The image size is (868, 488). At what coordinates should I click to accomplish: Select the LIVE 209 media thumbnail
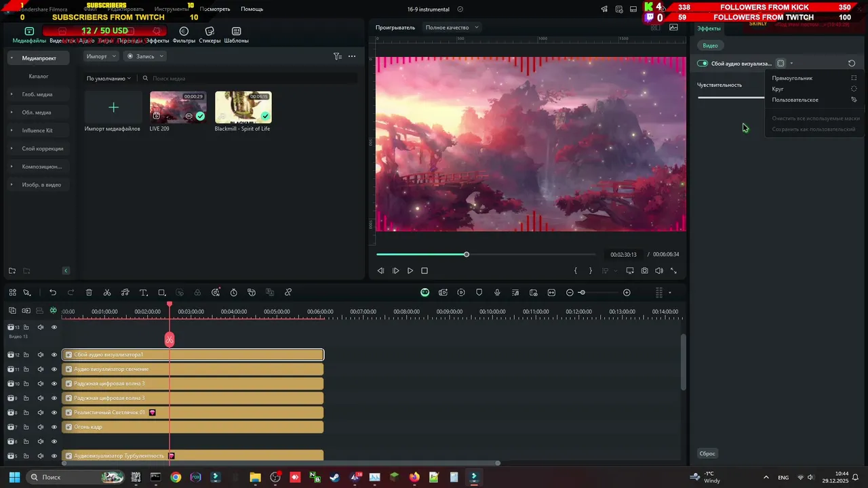(x=178, y=107)
